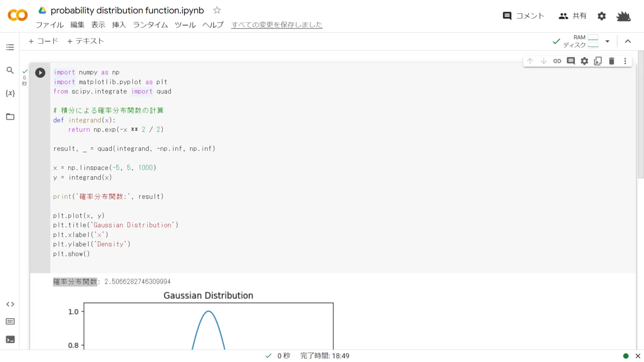Screen dimensions: 644x362
Task: Add a code cell with + コード
Action: (x=43, y=41)
